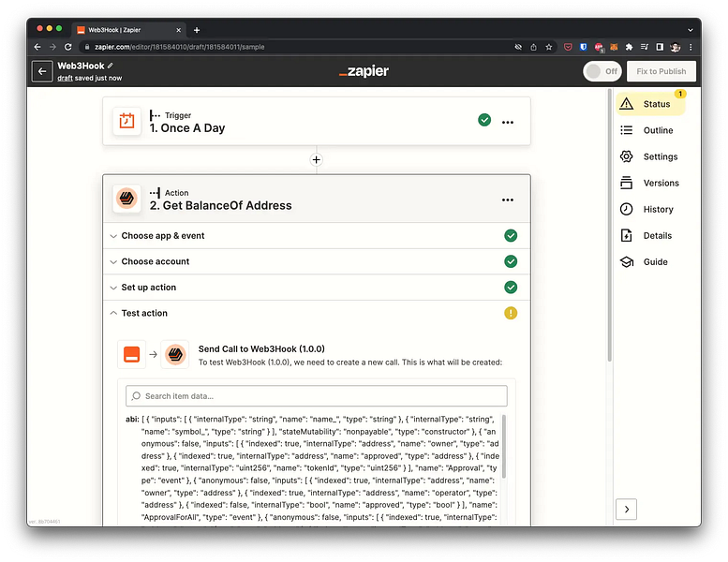
Task: Open the Settings panel
Action: click(x=650, y=156)
